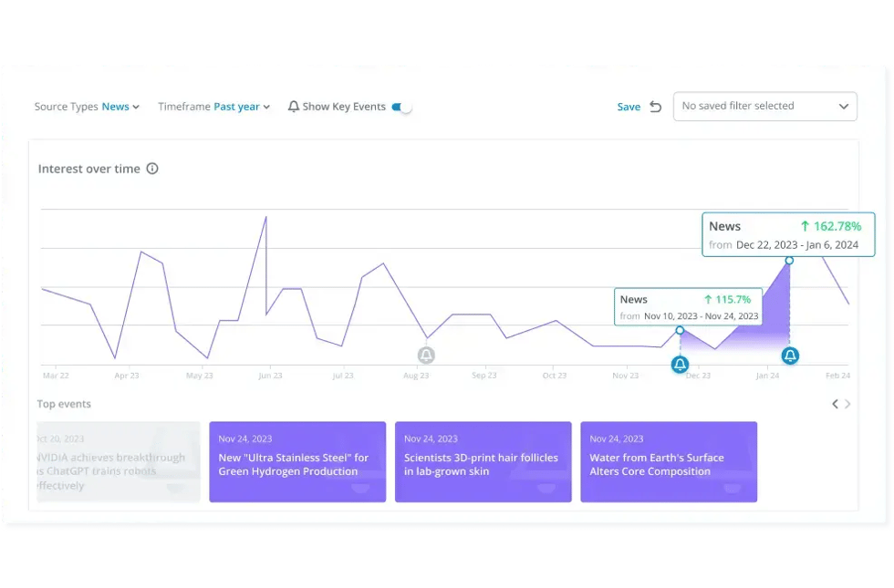Click the NVIDIA ChatGPT breakthrough event card

(x=119, y=461)
